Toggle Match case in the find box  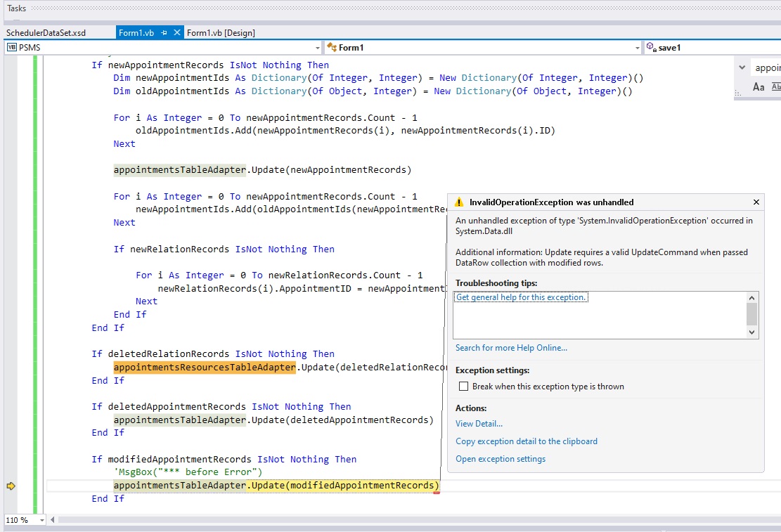758,87
